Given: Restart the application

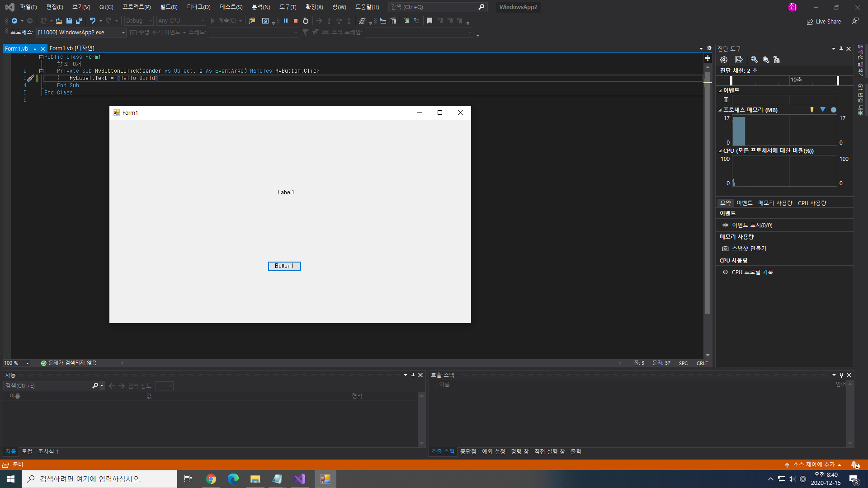Looking at the screenshot, I should pos(306,21).
